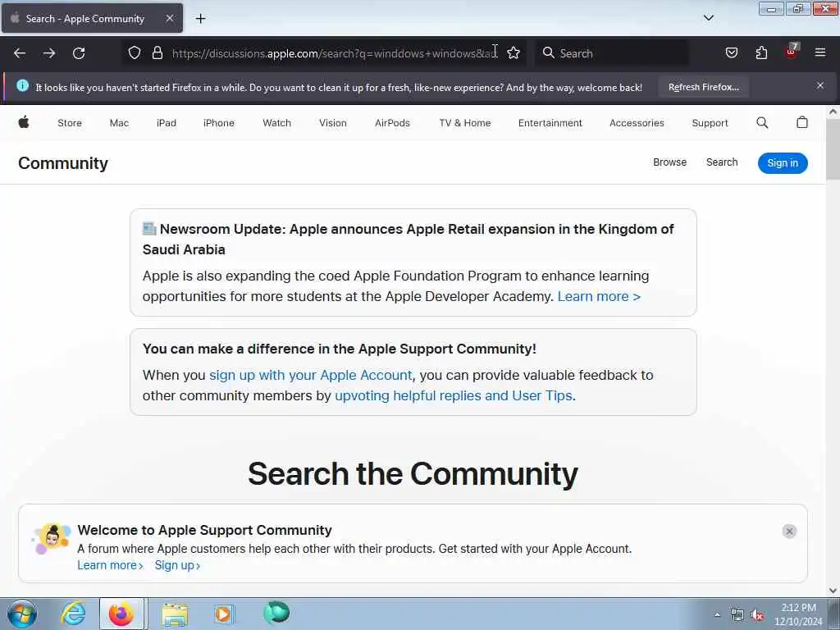Click the Refresh Firefox... button
This screenshot has height=630, width=840.
(703, 87)
